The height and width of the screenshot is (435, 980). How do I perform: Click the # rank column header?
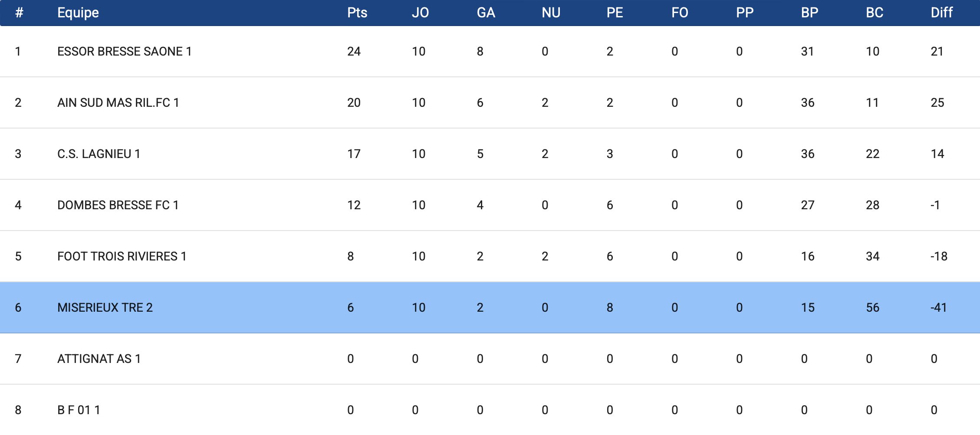pos(19,13)
